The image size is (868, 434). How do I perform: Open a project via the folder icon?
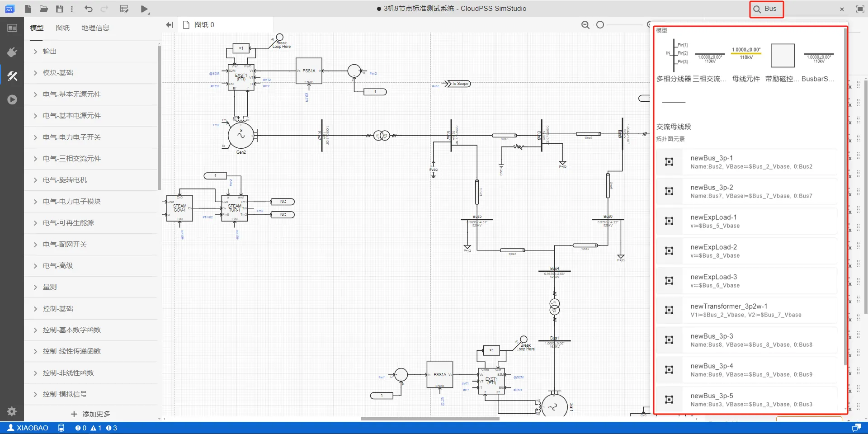tap(44, 9)
